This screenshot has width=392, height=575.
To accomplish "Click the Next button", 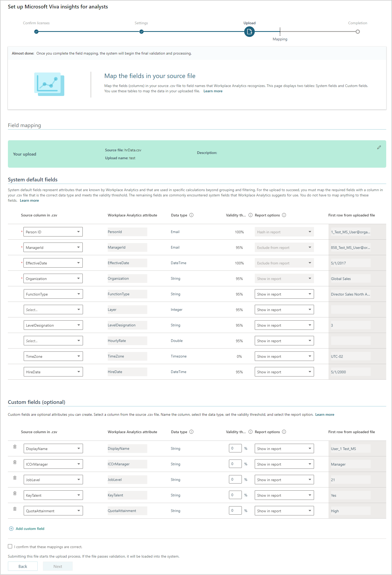I will click(58, 566).
